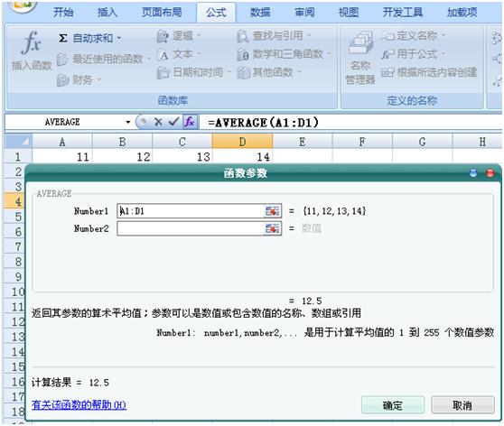
Task: Open help link for this function
Action: pyautogui.click(x=79, y=405)
